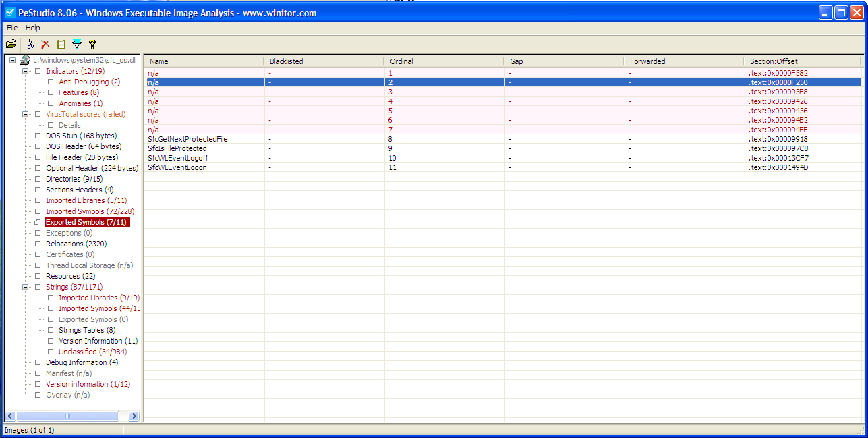The image size is (868, 438).
Task: Click the red X delete icon
Action: coord(46,45)
